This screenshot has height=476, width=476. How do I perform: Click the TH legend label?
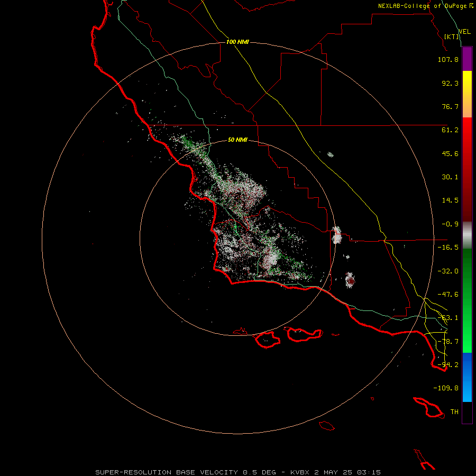[454, 412]
